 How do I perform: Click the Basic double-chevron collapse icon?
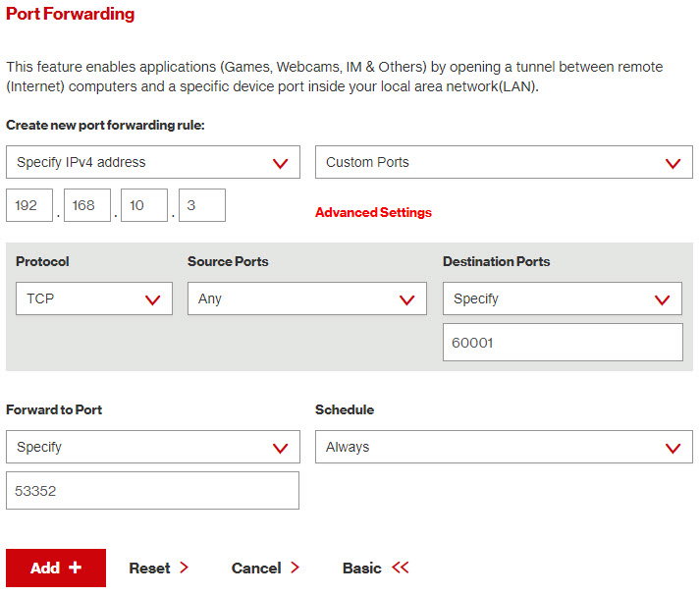pos(401,568)
